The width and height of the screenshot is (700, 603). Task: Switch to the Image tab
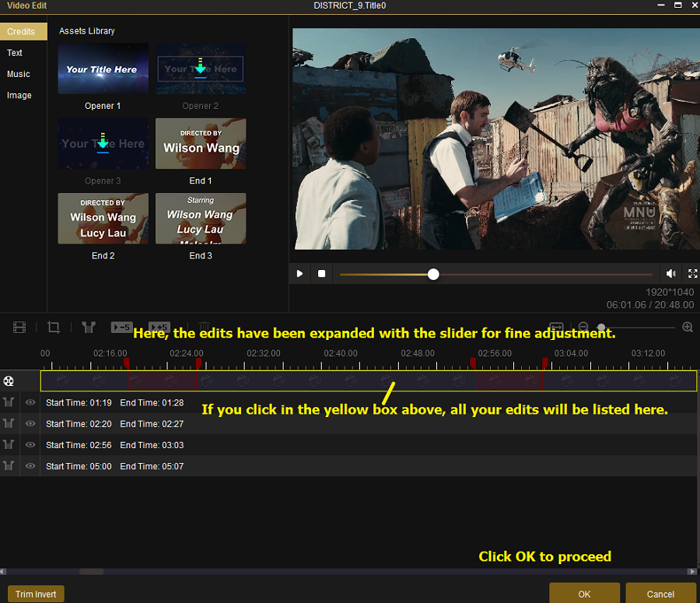19,95
